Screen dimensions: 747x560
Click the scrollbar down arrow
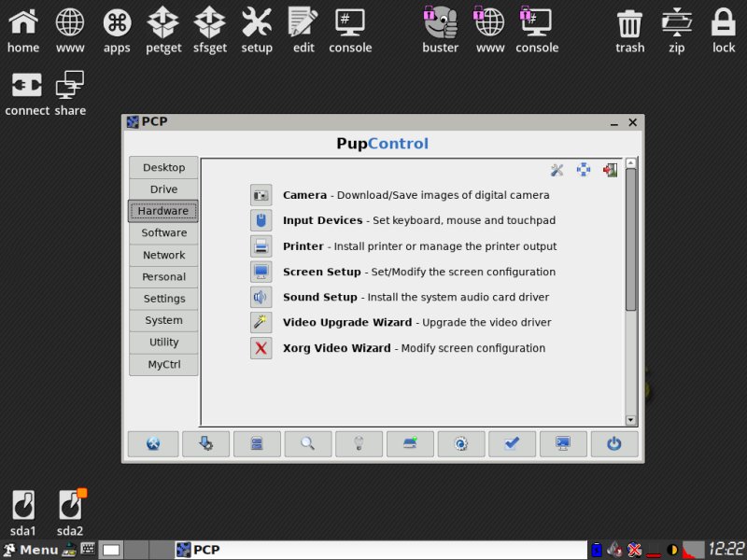click(631, 421)
